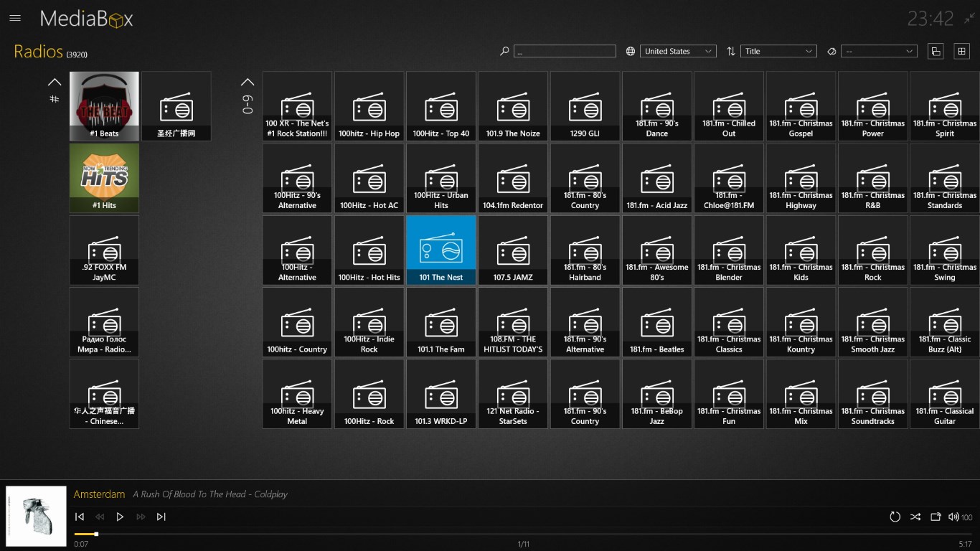Select the 101.1 The Fam station

tap(441, 322)
